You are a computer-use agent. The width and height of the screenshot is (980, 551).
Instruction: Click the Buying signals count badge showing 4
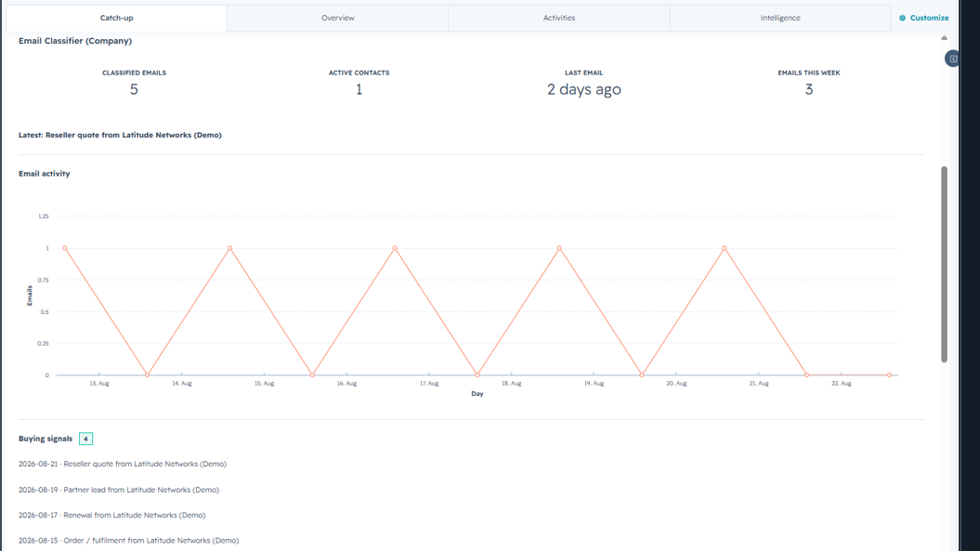pyautogui.click(x=85, y=439)
